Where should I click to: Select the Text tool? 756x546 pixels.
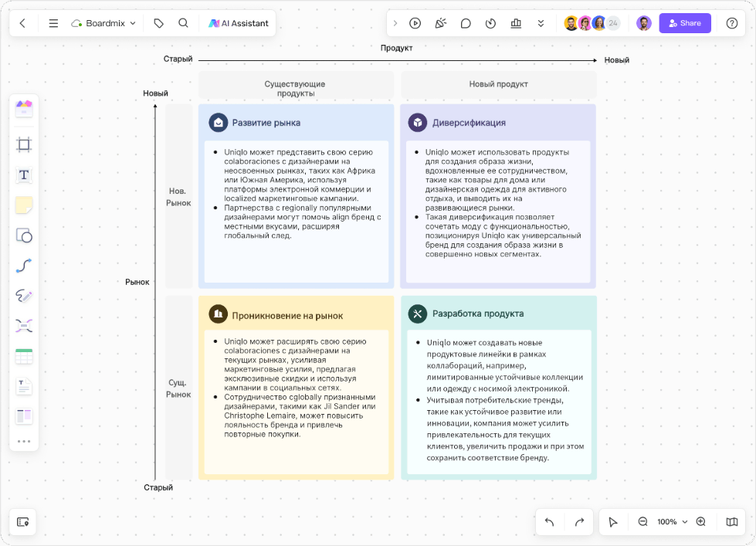(24, 175)
